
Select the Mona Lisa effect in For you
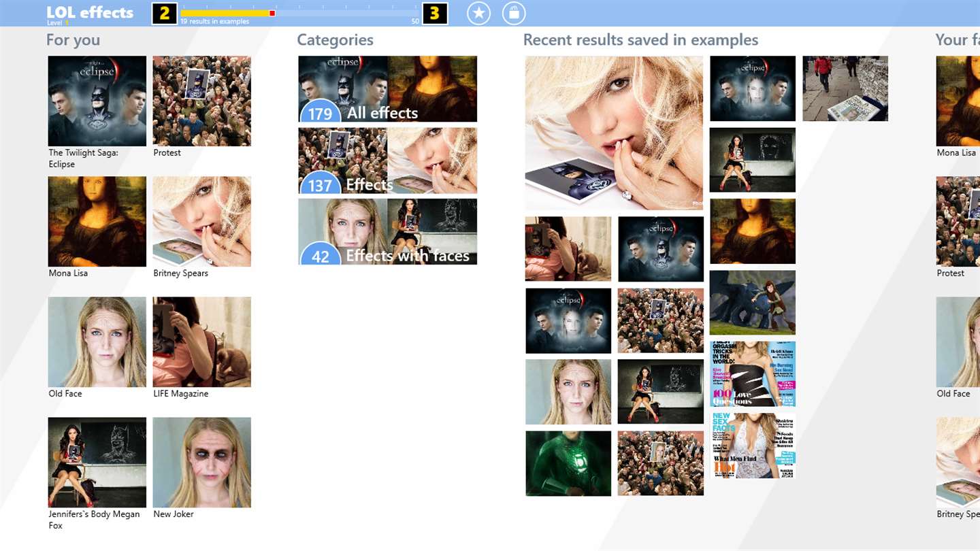(97, 221)
